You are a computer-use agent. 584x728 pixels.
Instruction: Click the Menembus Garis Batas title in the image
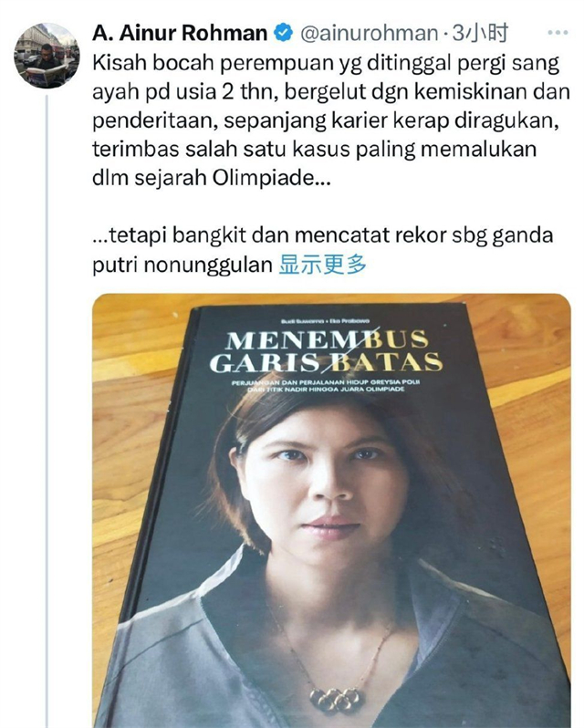tap(326, 351)
